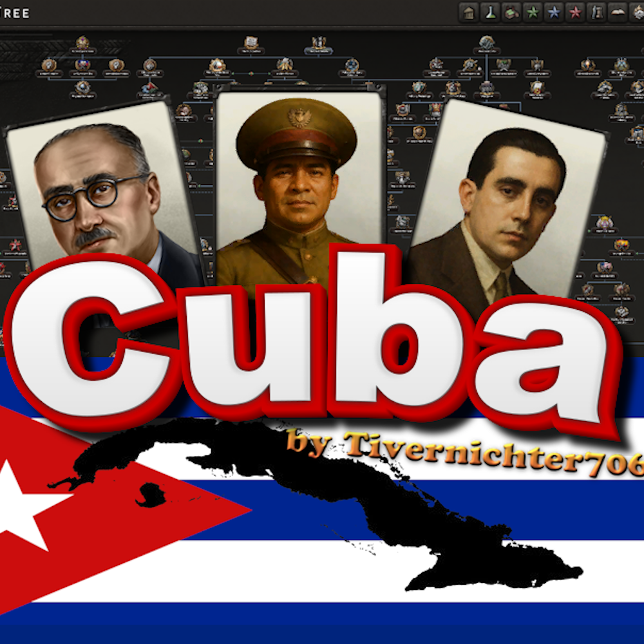Open research via the flask icon
The image size is (644, 644).
click(490, 13)
